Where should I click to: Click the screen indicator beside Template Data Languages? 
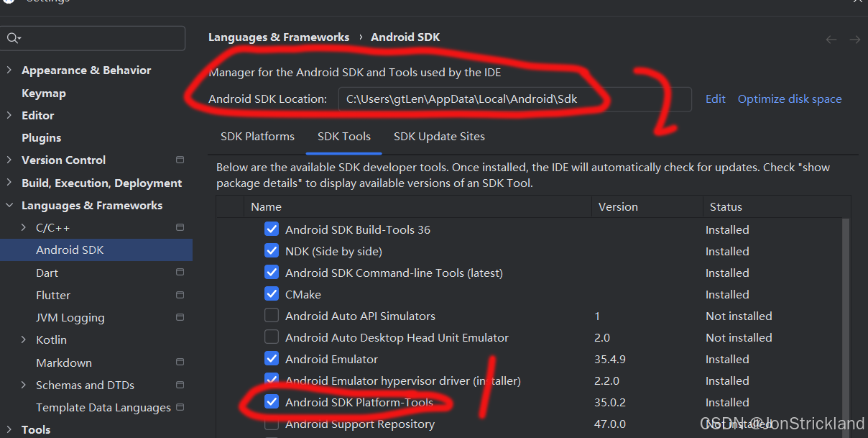point(179,407)
